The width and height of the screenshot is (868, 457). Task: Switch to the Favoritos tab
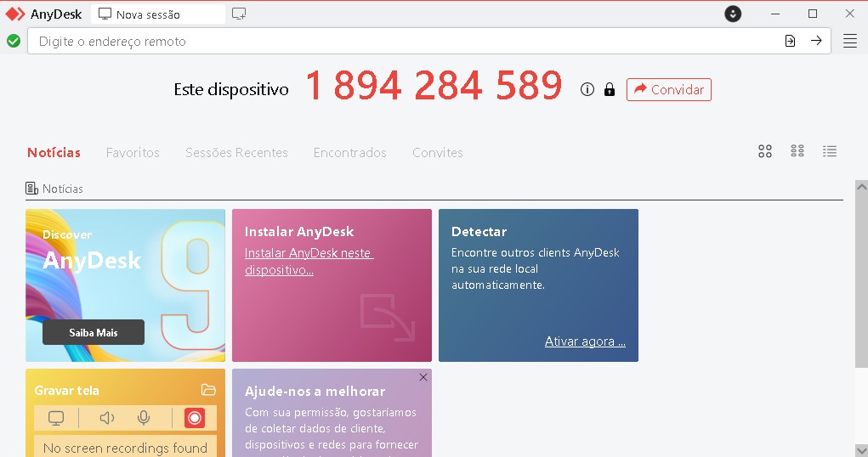pyautogui.click(x=133, y=153)
